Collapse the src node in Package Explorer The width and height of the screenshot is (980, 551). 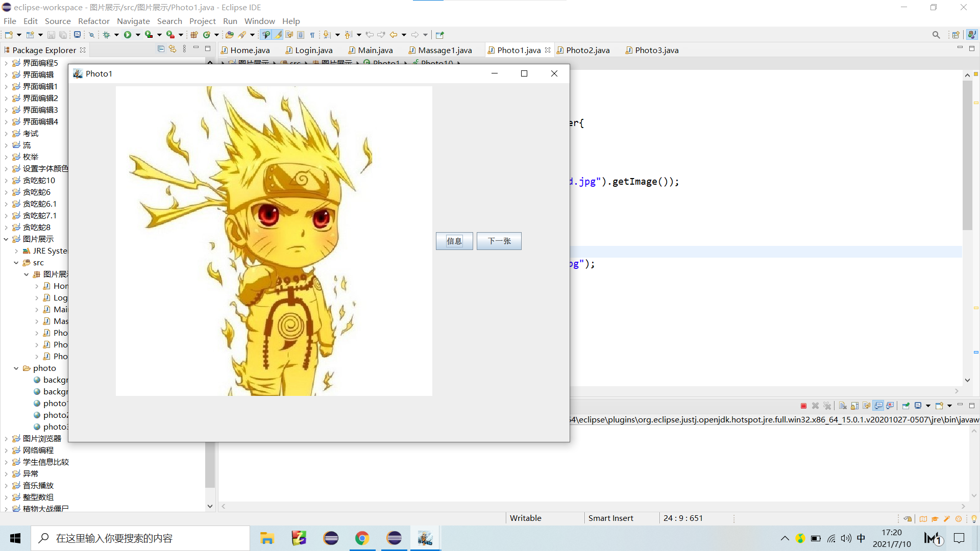[16, 262]
